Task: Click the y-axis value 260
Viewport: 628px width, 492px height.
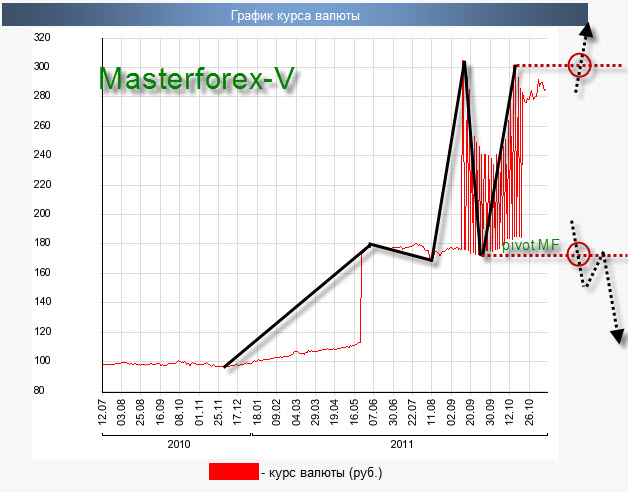Action: click(x=42, y=125)
